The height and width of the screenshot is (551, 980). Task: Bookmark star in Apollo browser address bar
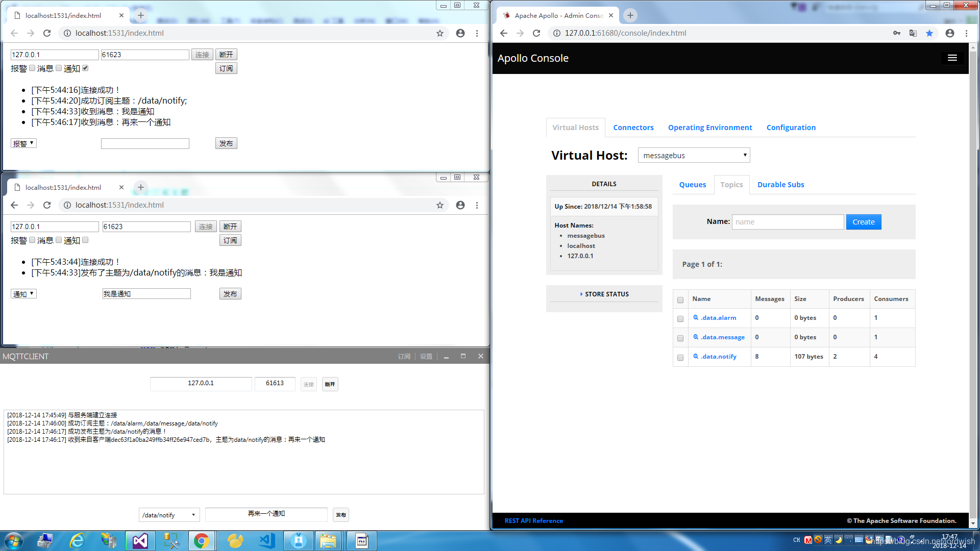coord(929,33)
